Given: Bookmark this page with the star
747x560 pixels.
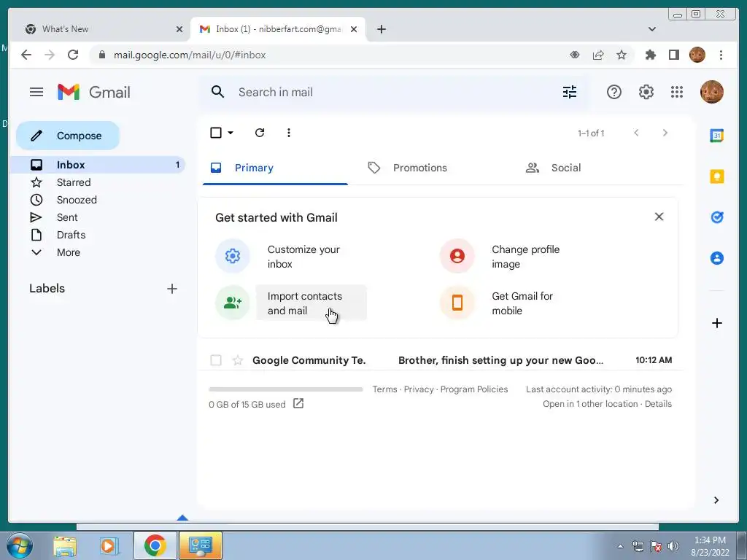Looking at the screenshot, I should point(622,55).
